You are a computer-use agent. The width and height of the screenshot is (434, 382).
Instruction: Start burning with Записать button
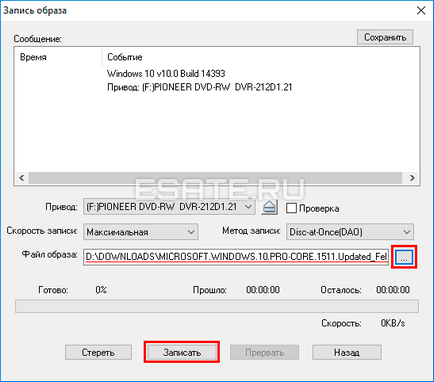tap(182, 352)
